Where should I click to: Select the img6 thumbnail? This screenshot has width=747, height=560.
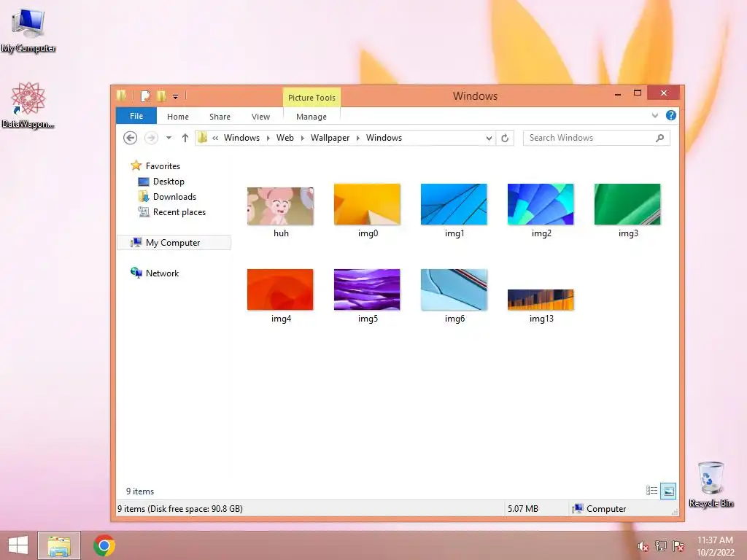[x=454, y=289]
